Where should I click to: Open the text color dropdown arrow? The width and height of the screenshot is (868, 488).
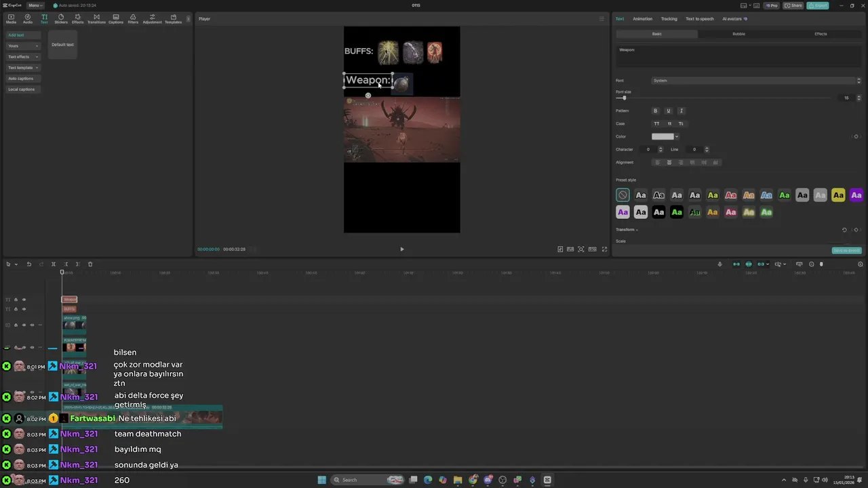point(676,137)
